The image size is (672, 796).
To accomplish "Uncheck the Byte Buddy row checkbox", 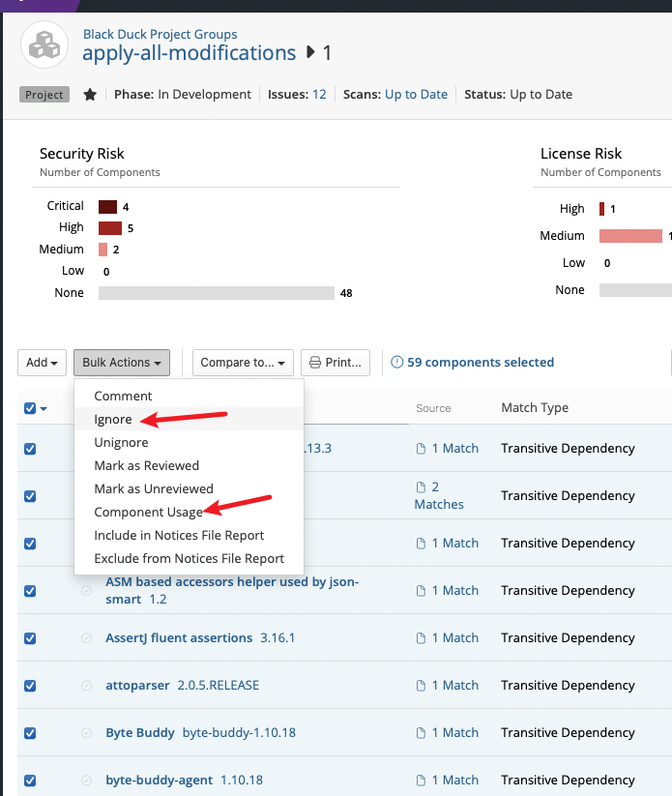I will click(30, 733).
